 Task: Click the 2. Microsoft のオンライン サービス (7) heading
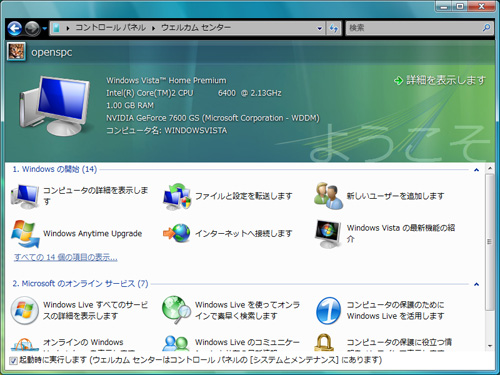coord(80,284)
